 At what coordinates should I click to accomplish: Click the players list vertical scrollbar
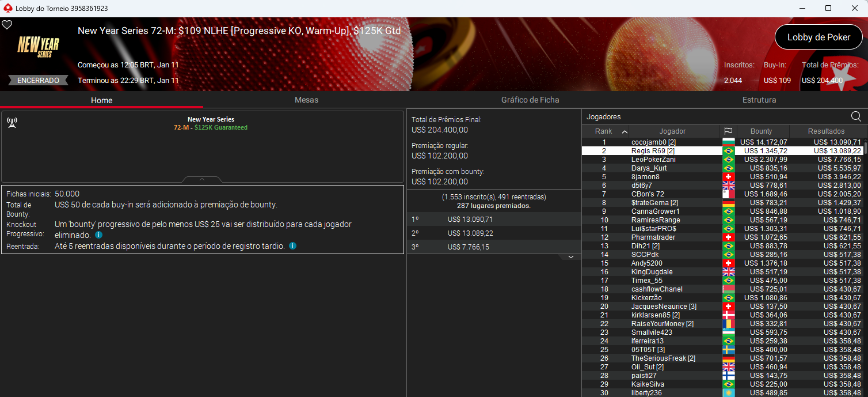(x=865, y=230)
